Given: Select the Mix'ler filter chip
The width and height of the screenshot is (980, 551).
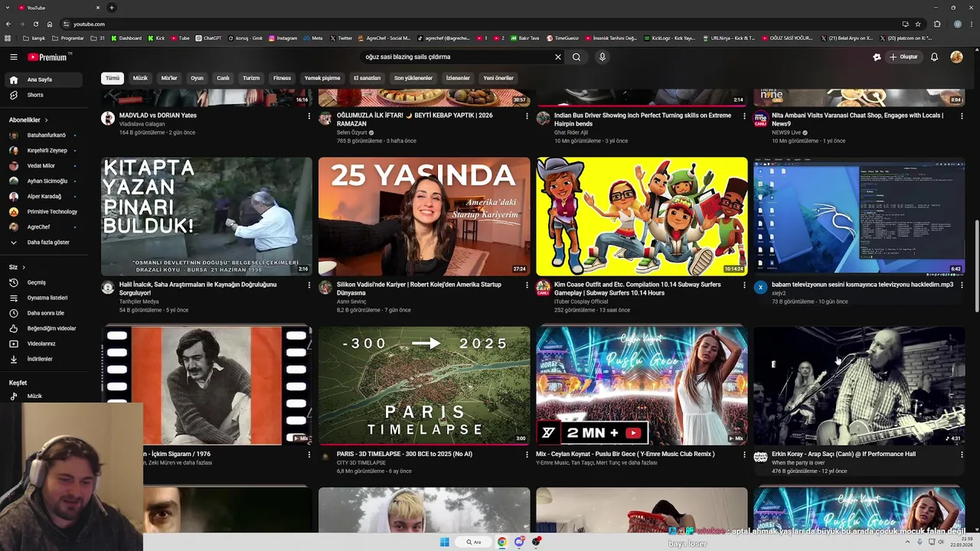Looking at the screenshot, I should tap(169, 78).
